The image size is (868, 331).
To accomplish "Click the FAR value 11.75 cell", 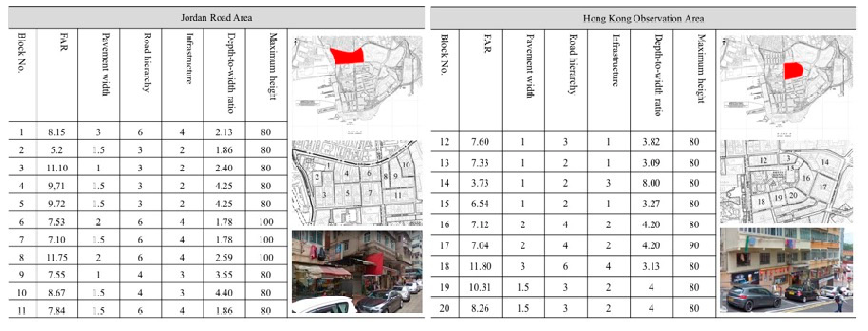I will click(57, 257).
